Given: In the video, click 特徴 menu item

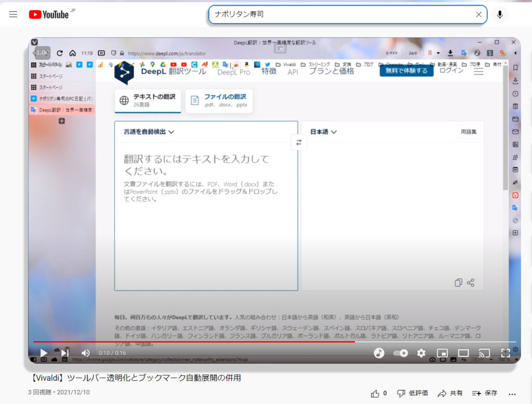Looking at the screenshot, I should click(269, 71).
